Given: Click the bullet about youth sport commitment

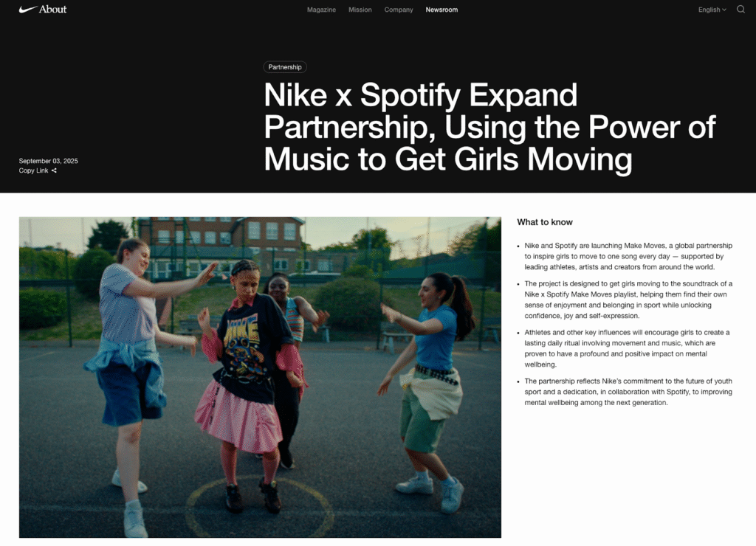Looking at the screenshot, I should [x=628, y=392].
